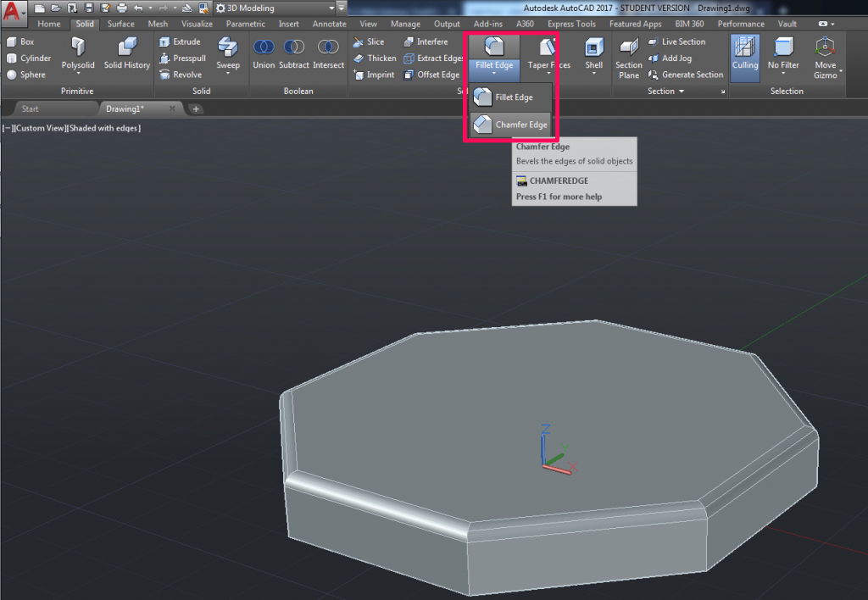Switch to the Surface ribbon tab
868x600 pixels.
[x=120, y=24]
